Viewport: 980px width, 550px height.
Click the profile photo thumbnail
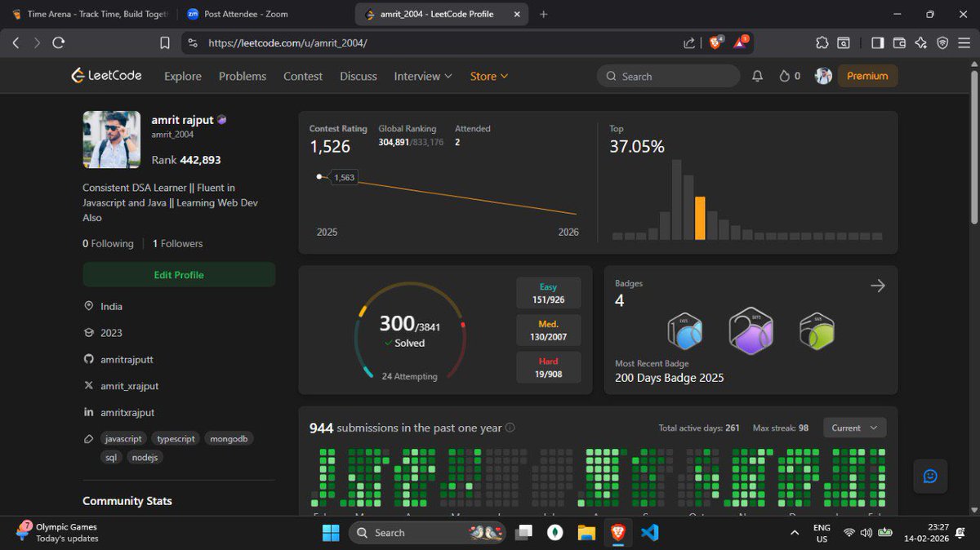pyautogui.click(x=111, y=140)
